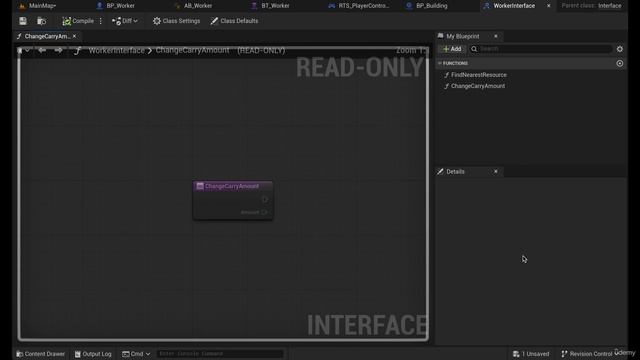Click the 1 Unsaved status indicator

point(531,354)
